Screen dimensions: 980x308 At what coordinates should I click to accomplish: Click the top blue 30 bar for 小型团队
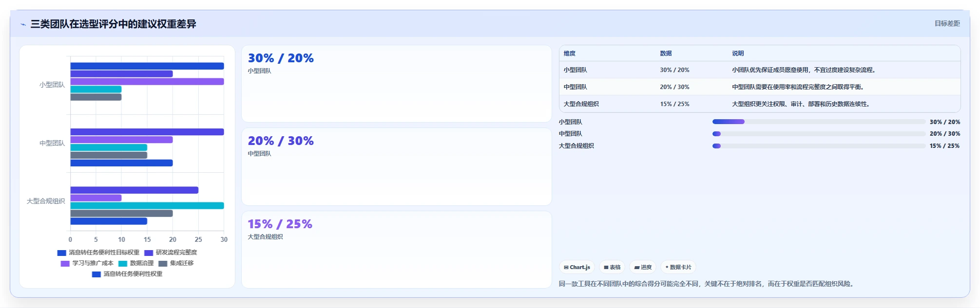(x=147, y=66)
